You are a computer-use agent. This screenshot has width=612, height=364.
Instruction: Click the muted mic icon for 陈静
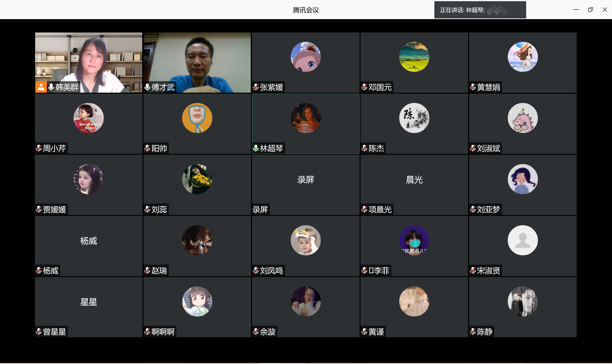tap(473, 332)
